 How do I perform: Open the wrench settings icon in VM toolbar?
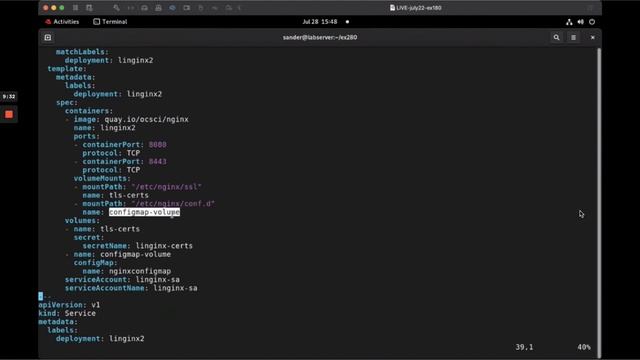click(117, 8)
